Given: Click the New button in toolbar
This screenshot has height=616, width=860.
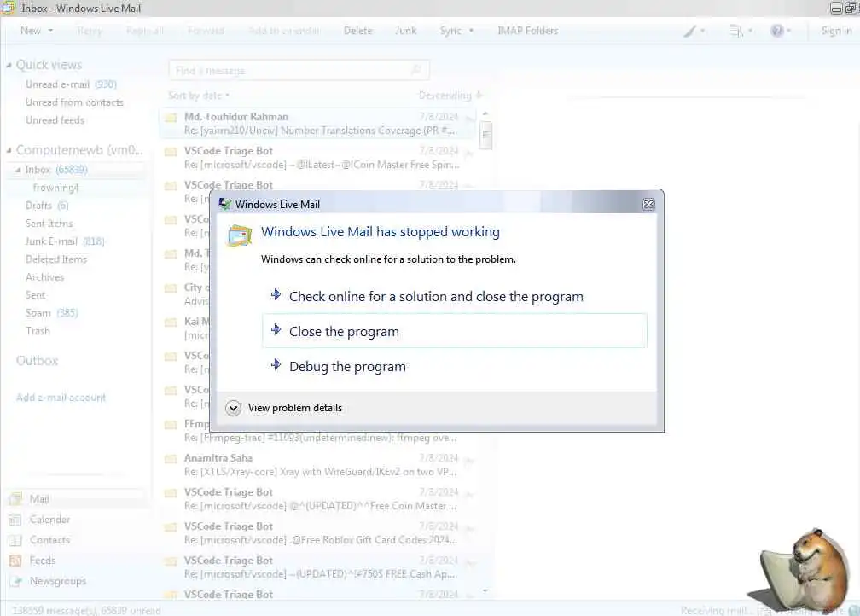Looking at the screenshot, I should (x=31, y=31).
